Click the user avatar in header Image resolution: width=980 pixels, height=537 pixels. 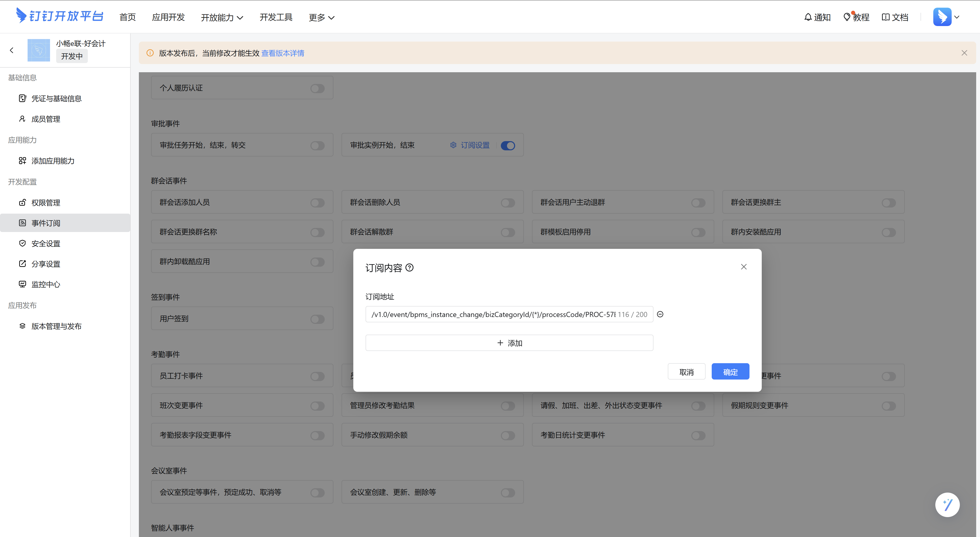(942, 17)
